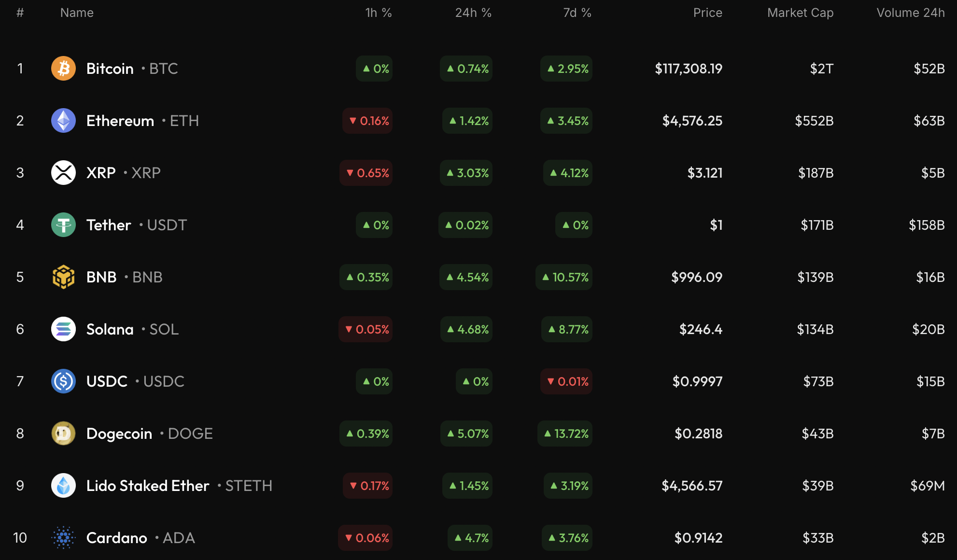This screenshot has width=957, height=560.
Task: Sort by the Price column header
Action: click(707, 13)
